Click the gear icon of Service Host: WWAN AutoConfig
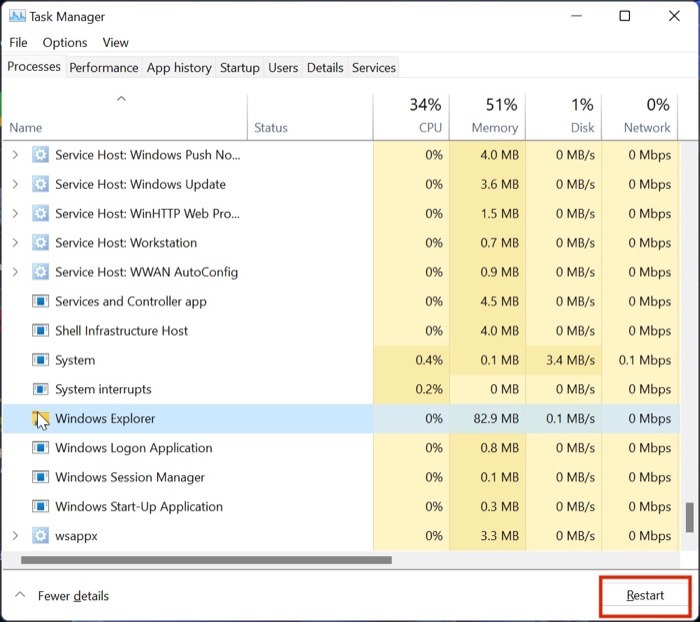 40,272
